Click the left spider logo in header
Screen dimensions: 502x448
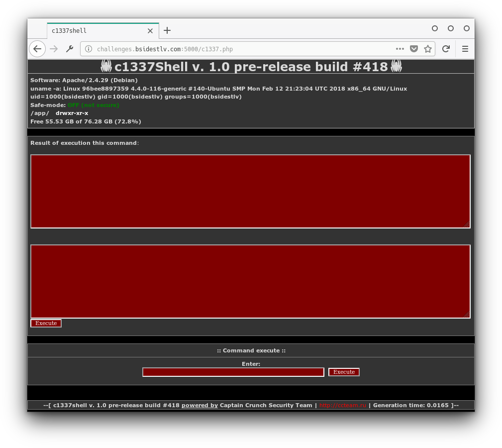click(106, 66)
